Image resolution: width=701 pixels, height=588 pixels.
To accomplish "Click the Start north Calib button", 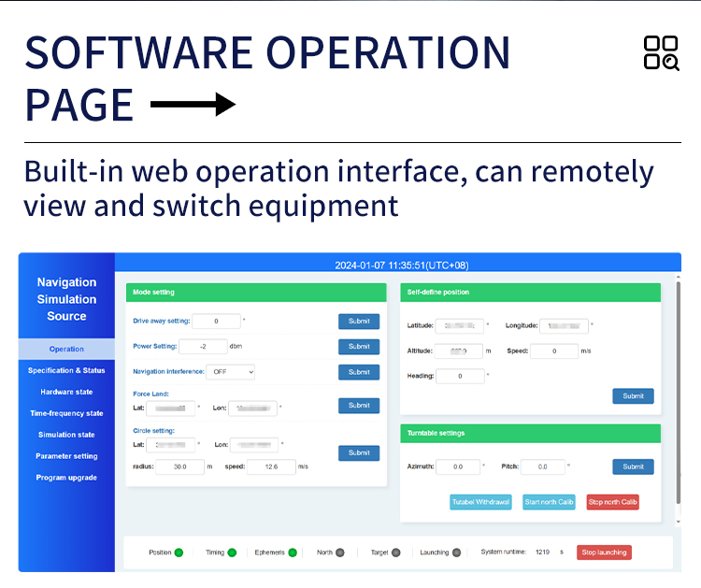I will [549, 502].
